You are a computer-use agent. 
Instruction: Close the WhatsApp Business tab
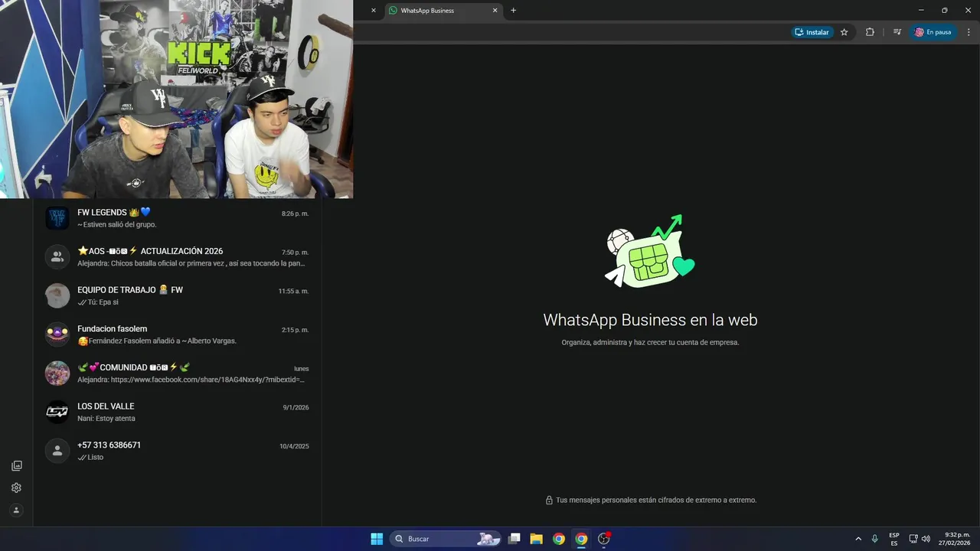495,11
